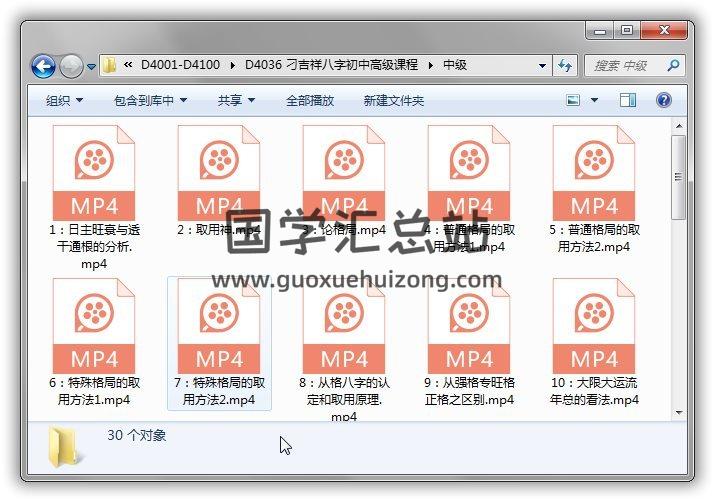Click file name 6：特殊格局的取用方法1.mp4
The height and width of the screenshot is (502, 715).
(x=94, y=391)
